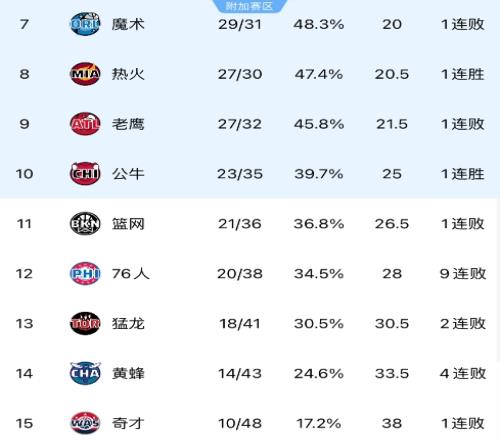Click the Washington Wizards WAS logo

click(85, 423)
